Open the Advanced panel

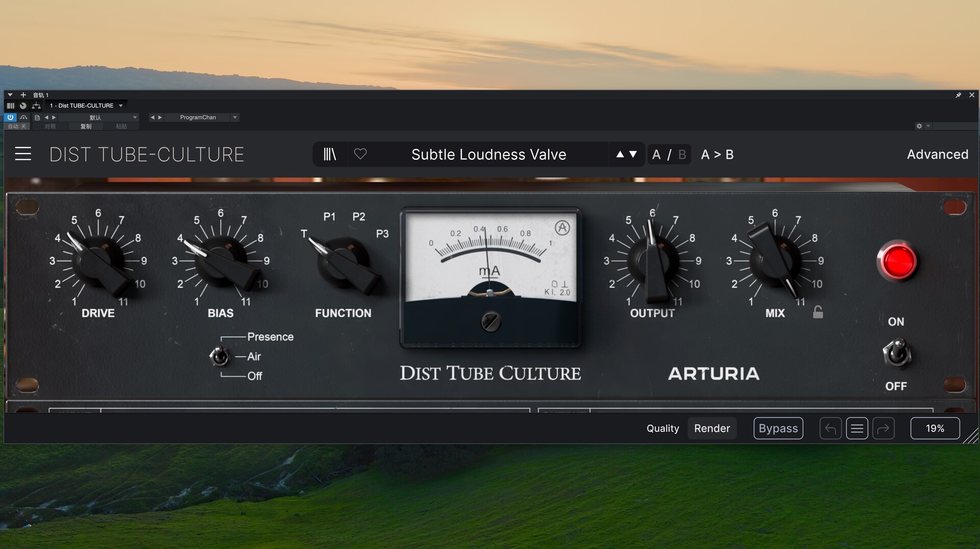pos(938,154)
